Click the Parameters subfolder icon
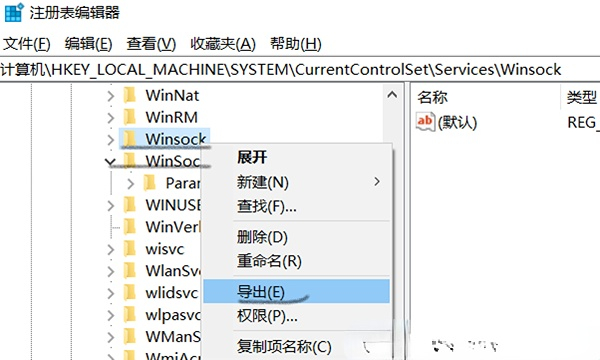Screen dimensions: 600x360 [x=150, y=183]
